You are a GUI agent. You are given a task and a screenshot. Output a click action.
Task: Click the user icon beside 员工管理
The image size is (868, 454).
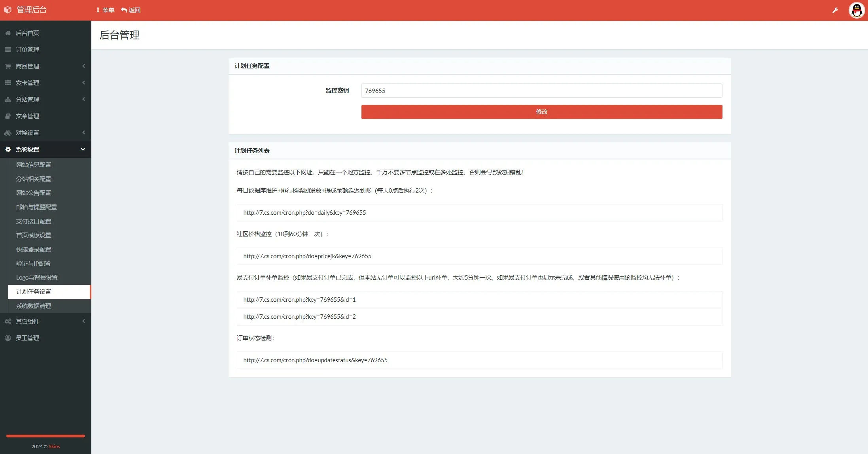[8, 338]
